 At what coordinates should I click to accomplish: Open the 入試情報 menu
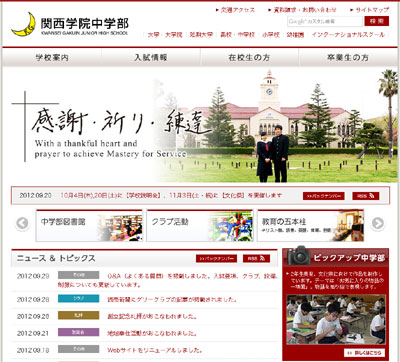coord(151,57)
